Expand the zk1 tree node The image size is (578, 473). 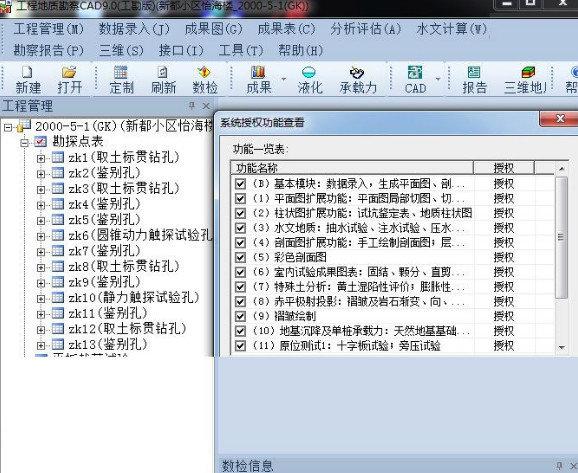[x=41, y=158]
